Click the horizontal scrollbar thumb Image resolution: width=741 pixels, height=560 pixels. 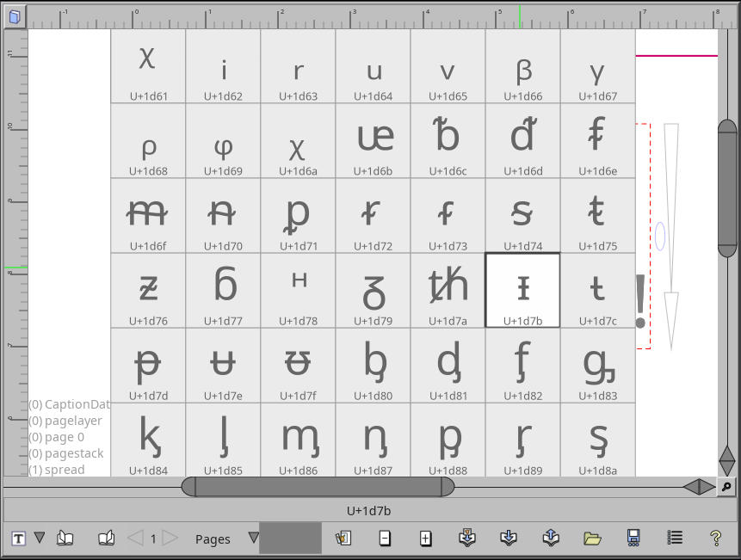coord(318,487)
